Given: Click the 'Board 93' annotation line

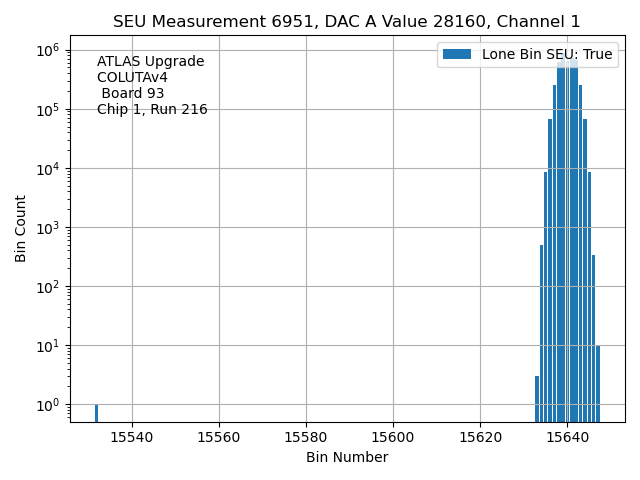Looking at the screenshot, I should pyautogui.click(x=133, y=94).
